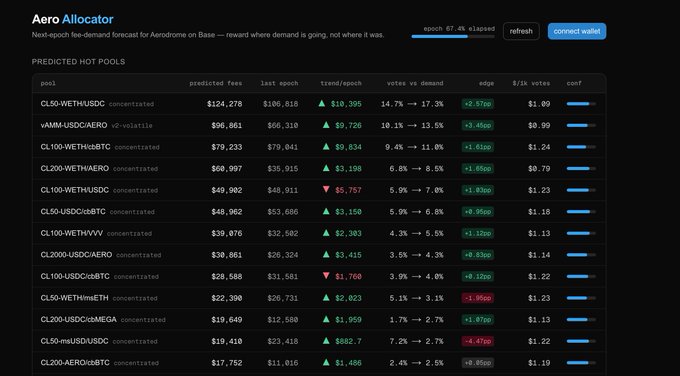Click the $12,580 last epoch value
The width and height of the screenshot is (680, 376).
click(283, 320)
